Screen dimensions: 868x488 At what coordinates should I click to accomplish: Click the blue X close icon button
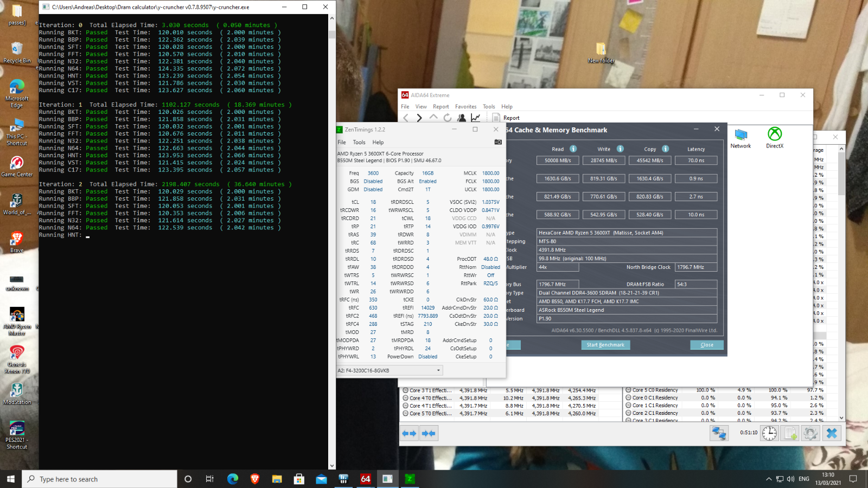tap(832, 433)
